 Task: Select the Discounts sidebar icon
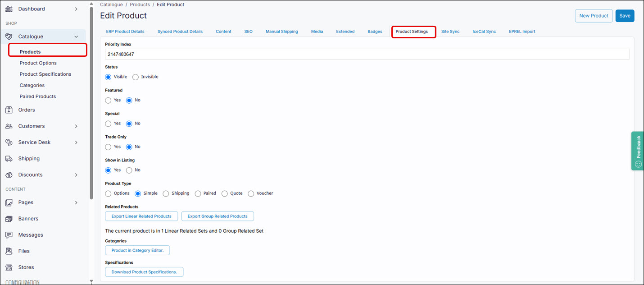coord(10,175)
